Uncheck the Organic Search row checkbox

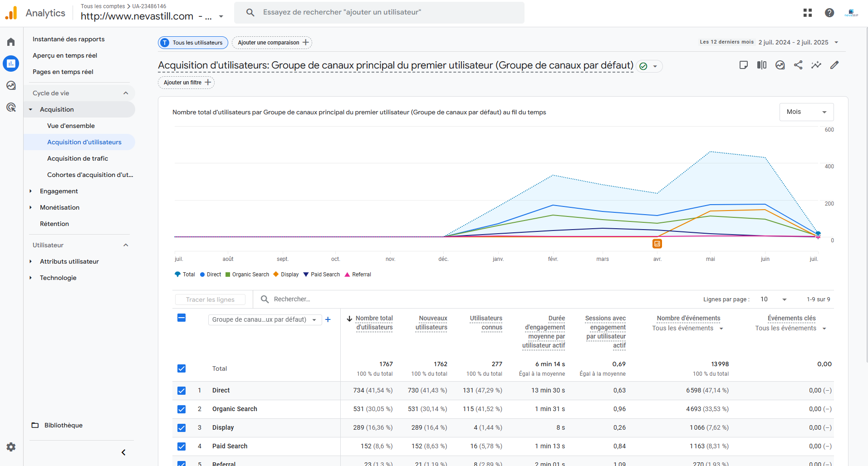181,409
